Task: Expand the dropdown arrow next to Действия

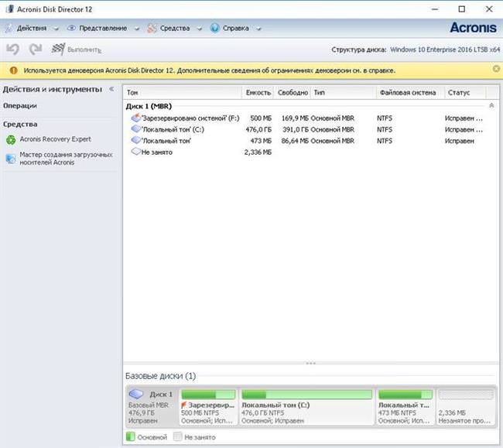Action: tap(56, 29)
